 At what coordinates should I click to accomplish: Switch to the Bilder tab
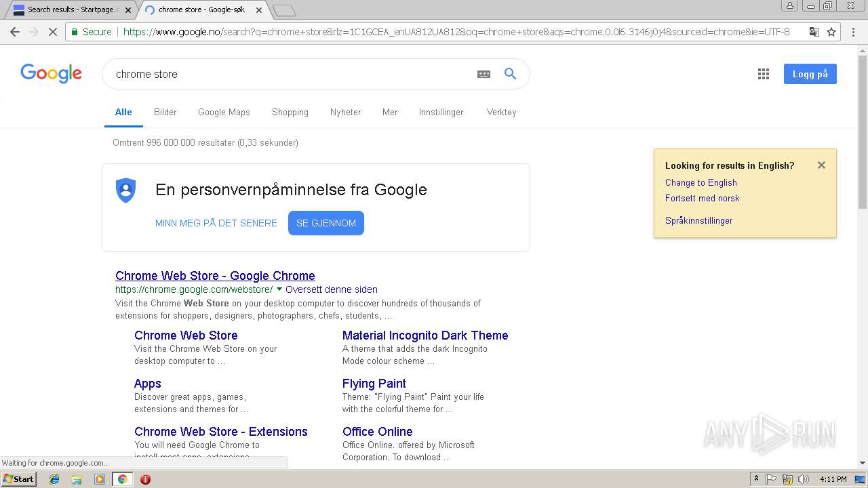165,112
